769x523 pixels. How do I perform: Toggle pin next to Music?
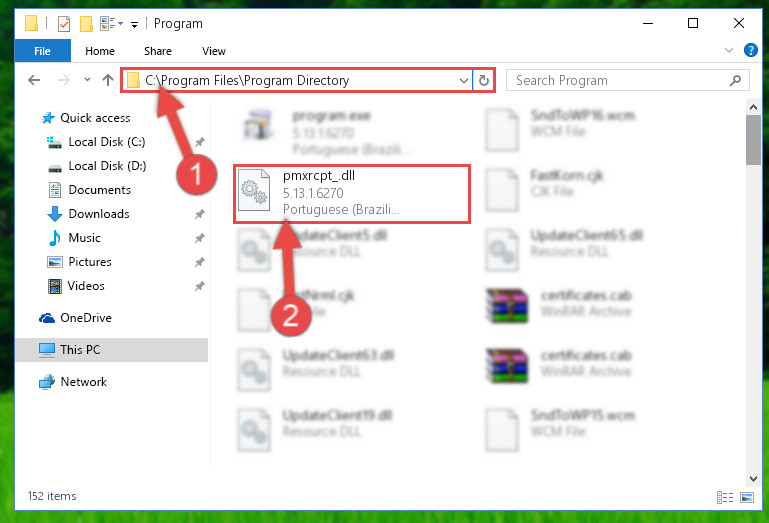click(199, 238)
